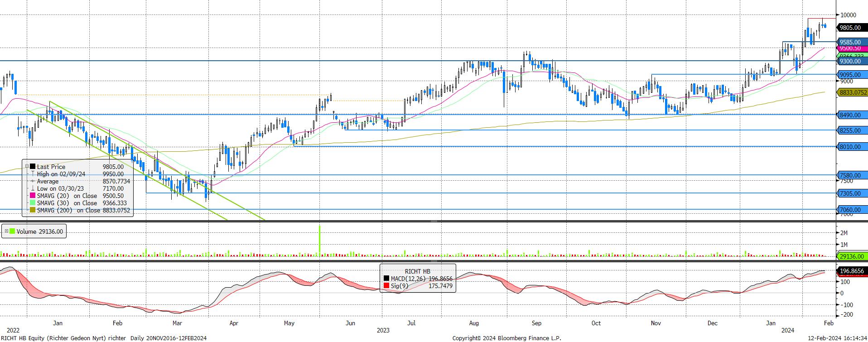
Task: Click the 'Aug' month axis label
Action: (x=474, y=323)
